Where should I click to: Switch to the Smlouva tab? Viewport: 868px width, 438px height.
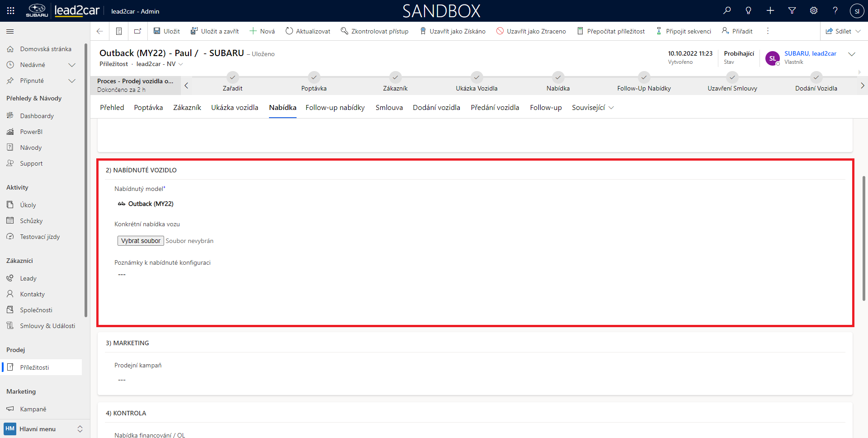pyautogui.click(x=389, y=108)
